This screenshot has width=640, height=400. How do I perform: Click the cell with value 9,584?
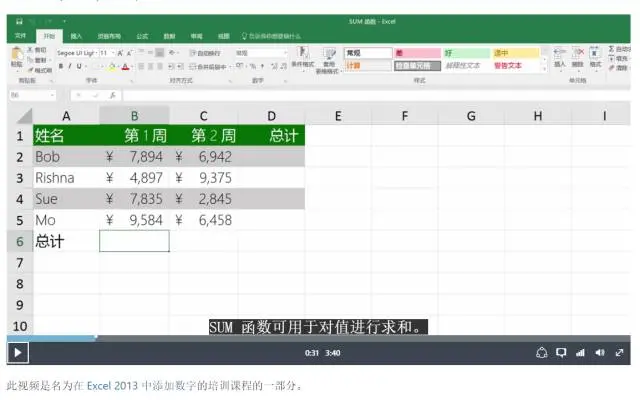134,220
